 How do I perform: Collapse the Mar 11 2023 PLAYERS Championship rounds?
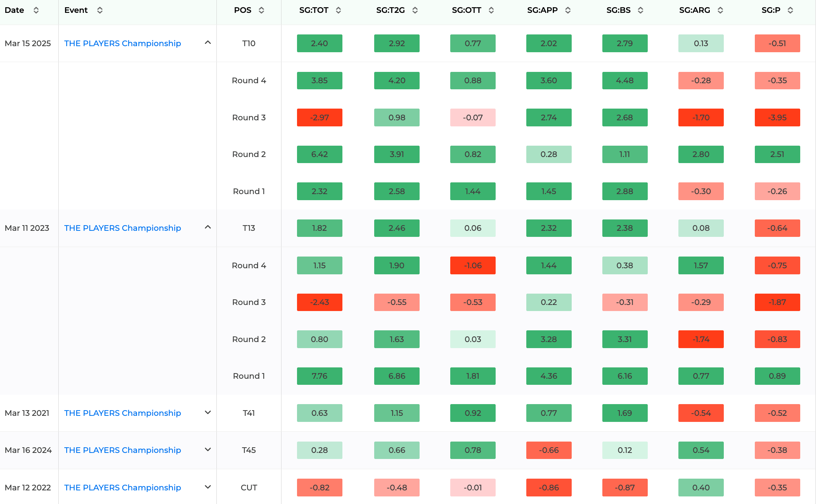[208, 227]
